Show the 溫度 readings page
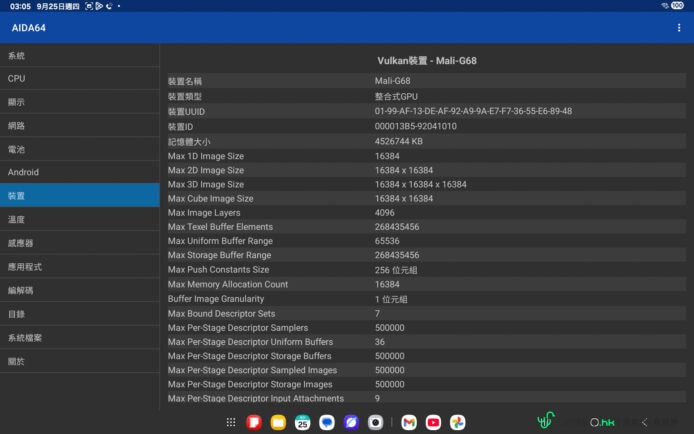Viewport: 694px width, 434px height. (80, 219)
